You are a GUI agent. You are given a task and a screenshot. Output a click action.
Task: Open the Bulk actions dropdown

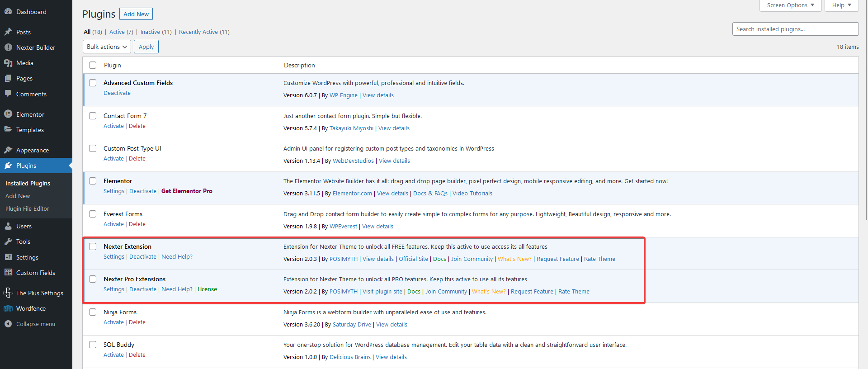pos(107,47)
